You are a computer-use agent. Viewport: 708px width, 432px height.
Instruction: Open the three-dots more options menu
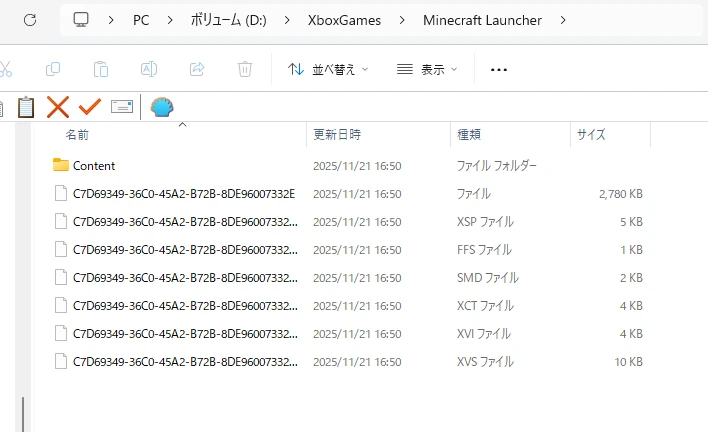(498, 70)
